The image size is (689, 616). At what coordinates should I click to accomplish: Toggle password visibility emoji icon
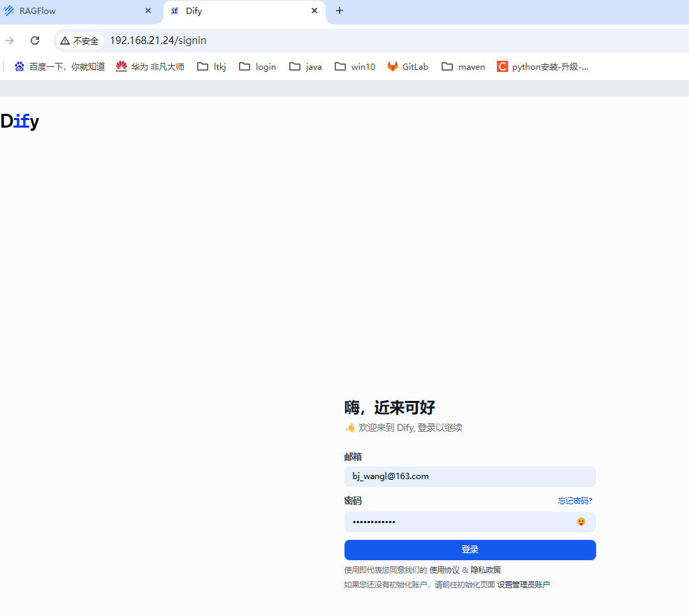(581, 522)
